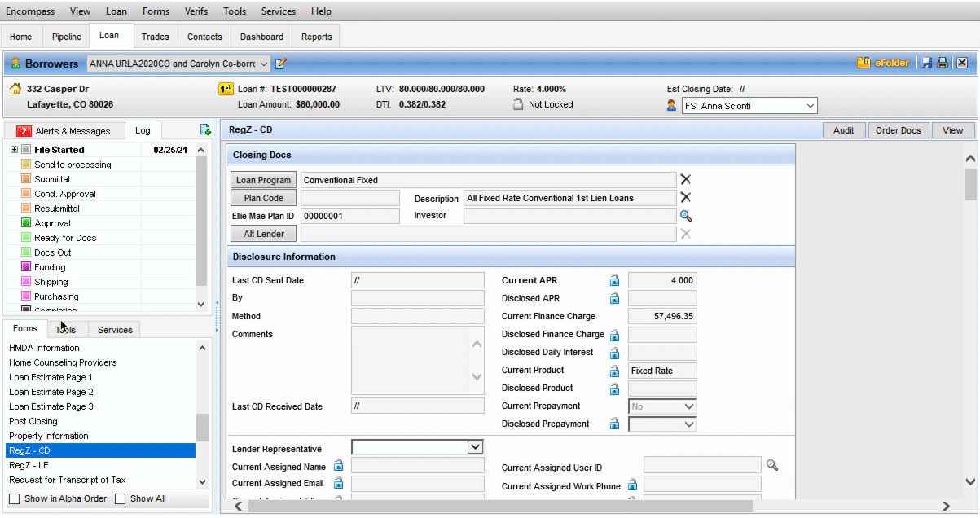Click the save loan disk icon
Viewport: 980px width, 518px height.
926,63
